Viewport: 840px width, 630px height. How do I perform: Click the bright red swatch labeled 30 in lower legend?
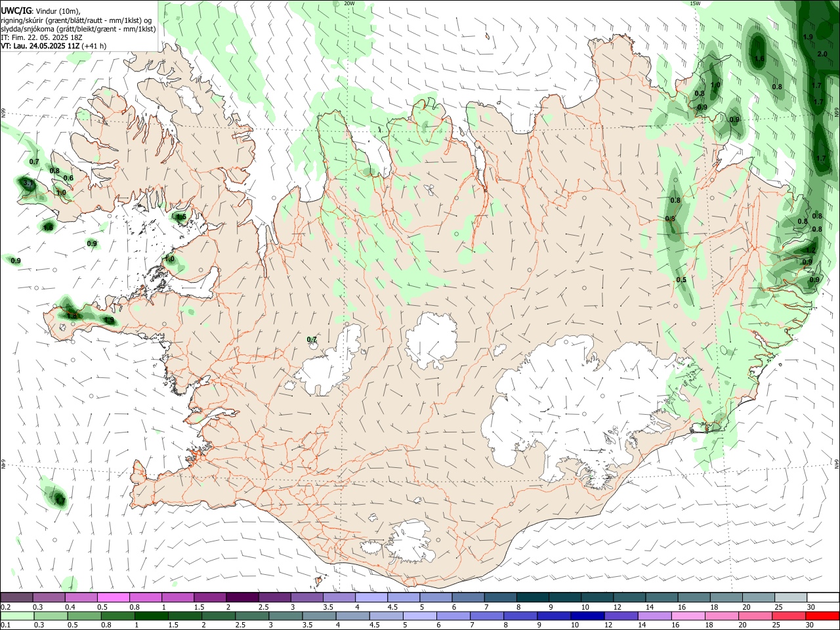tap(822, 616)
